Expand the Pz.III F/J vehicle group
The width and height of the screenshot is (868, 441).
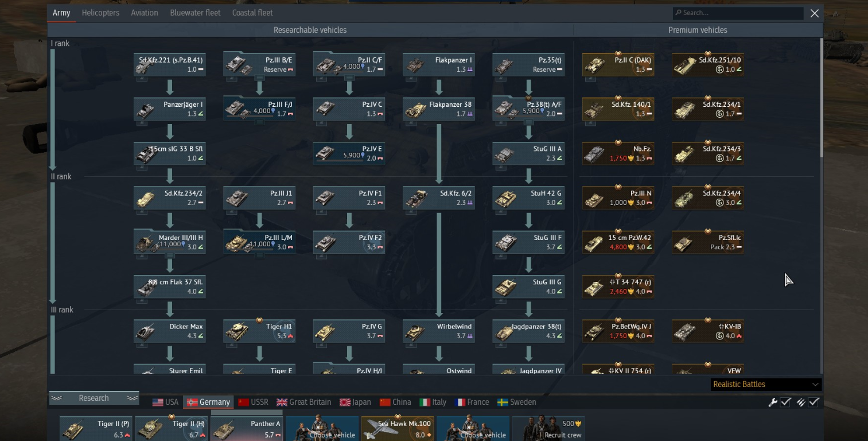pyautogui.click(x=259, y=109)
